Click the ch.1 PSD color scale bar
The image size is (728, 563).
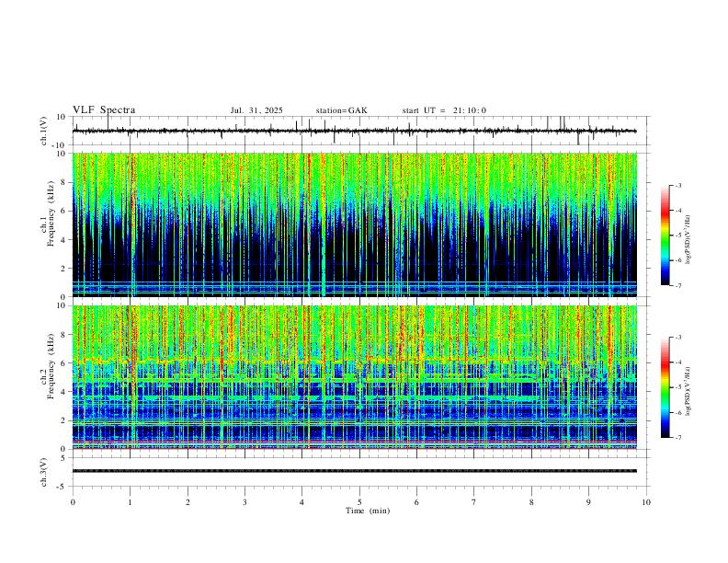pos(665,236)
